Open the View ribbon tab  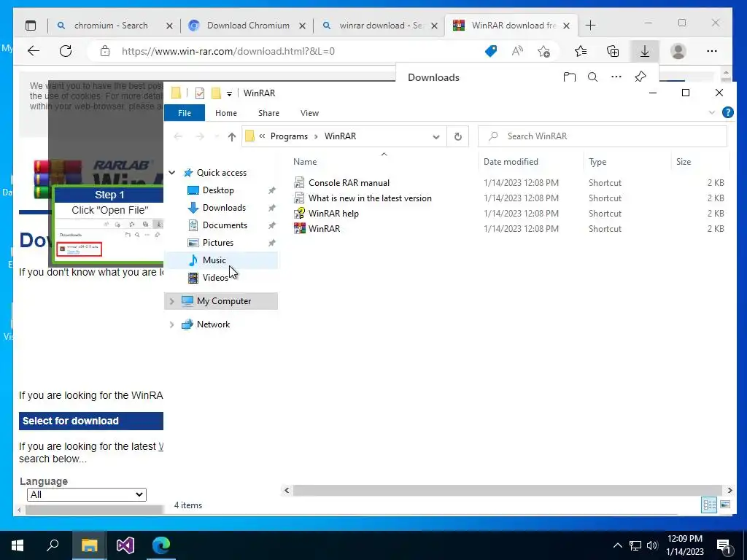click(309, 113)
